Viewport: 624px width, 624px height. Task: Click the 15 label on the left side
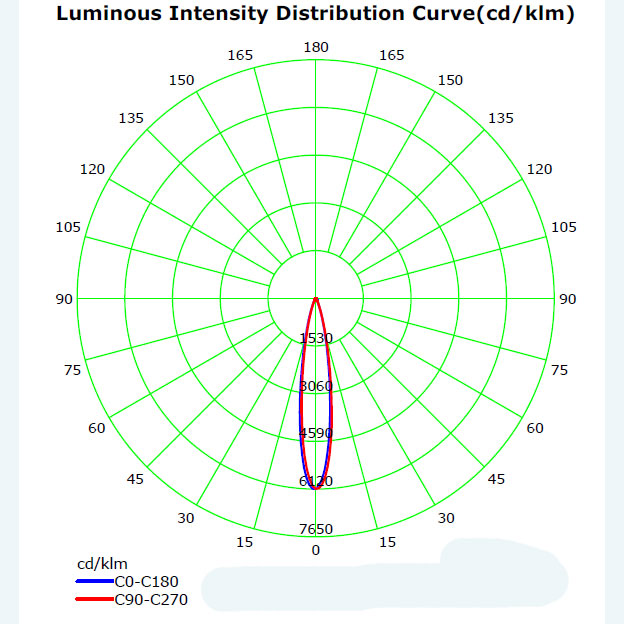244,542
